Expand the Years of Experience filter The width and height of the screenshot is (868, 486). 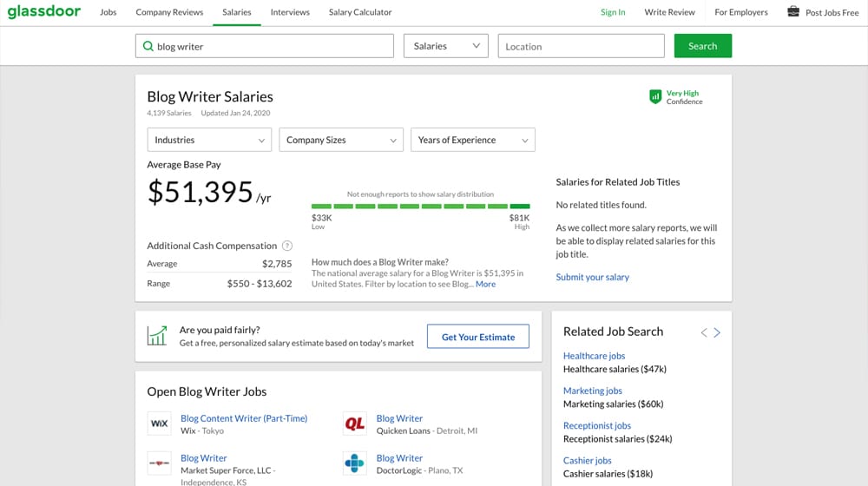(x=473, y=140)
